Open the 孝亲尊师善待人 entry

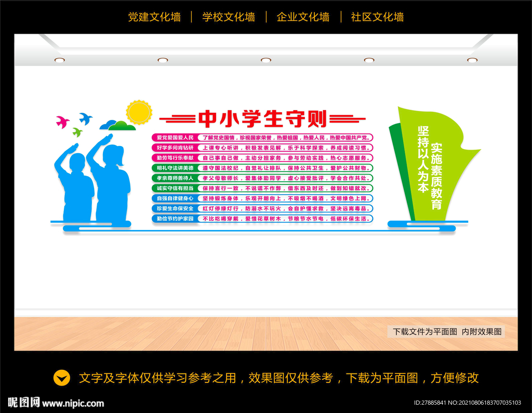pos(173,178)
